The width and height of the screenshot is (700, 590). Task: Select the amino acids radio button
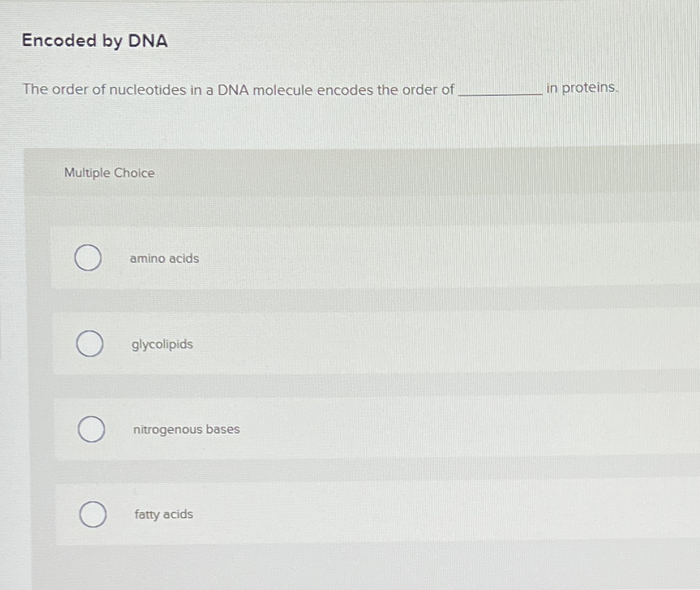coord(88,258)
